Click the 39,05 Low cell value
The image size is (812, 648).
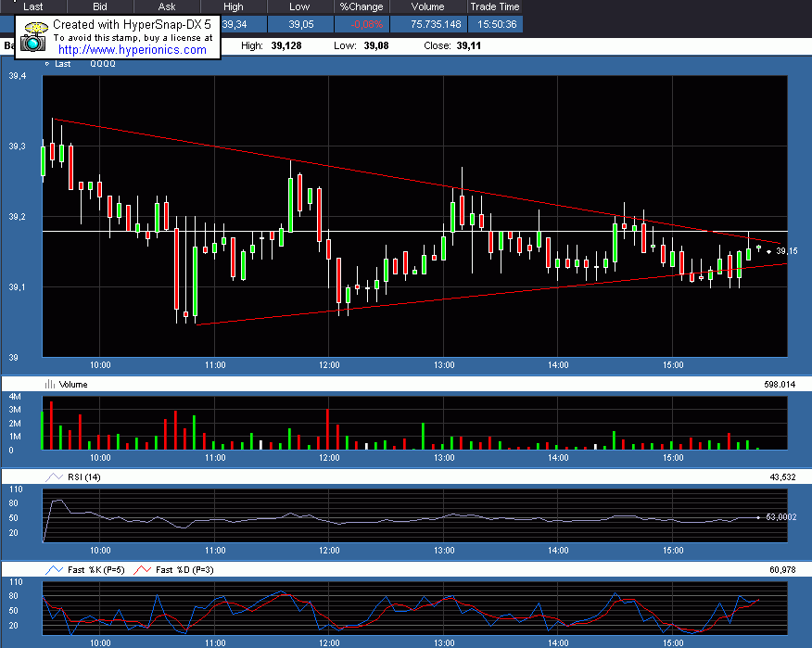(301, 24)
